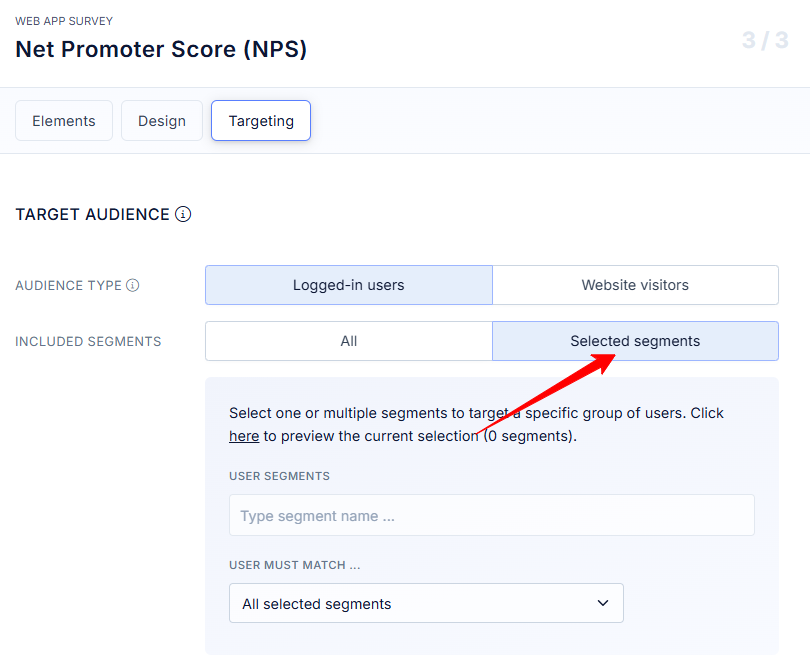Click the INCLUDED SEGMENTS label
This screenshot has height=667, width=810.
pyautogui.click(x=88, y=342)
